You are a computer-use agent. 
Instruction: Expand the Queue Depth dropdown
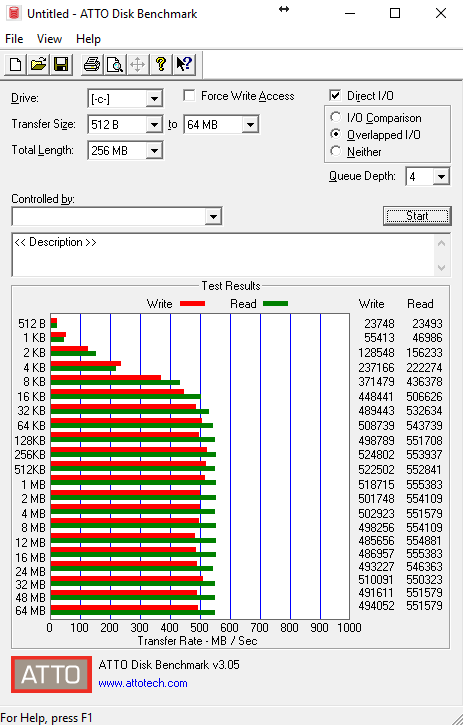tap(441, 177)
